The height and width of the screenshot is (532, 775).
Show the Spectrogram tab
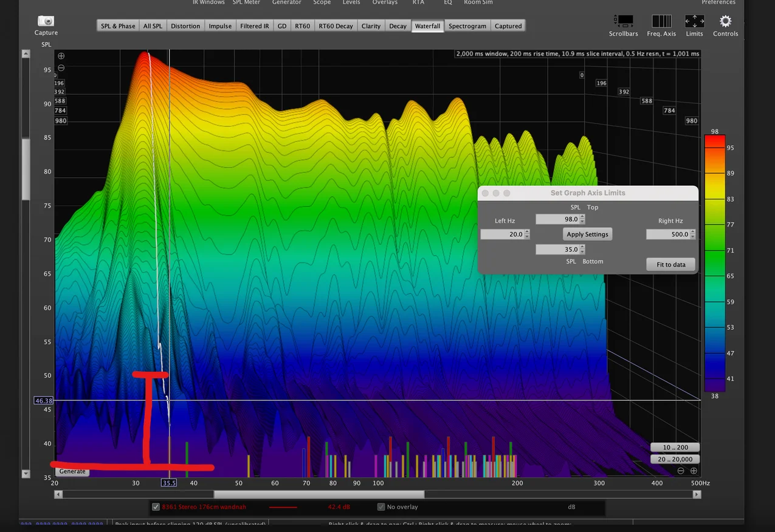(x=467, y=26)
